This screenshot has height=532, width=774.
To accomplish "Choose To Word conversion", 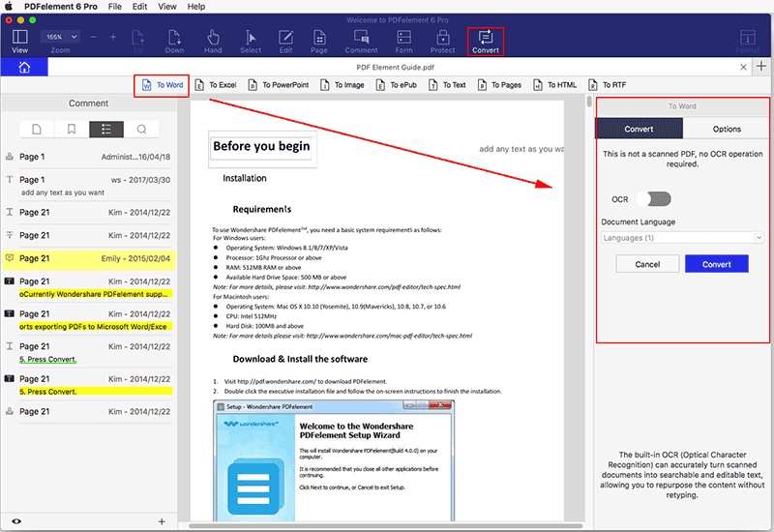I will click(162, 85).
